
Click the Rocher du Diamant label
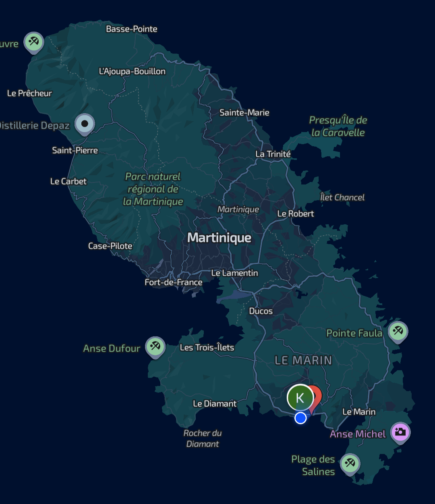[203, 438]
